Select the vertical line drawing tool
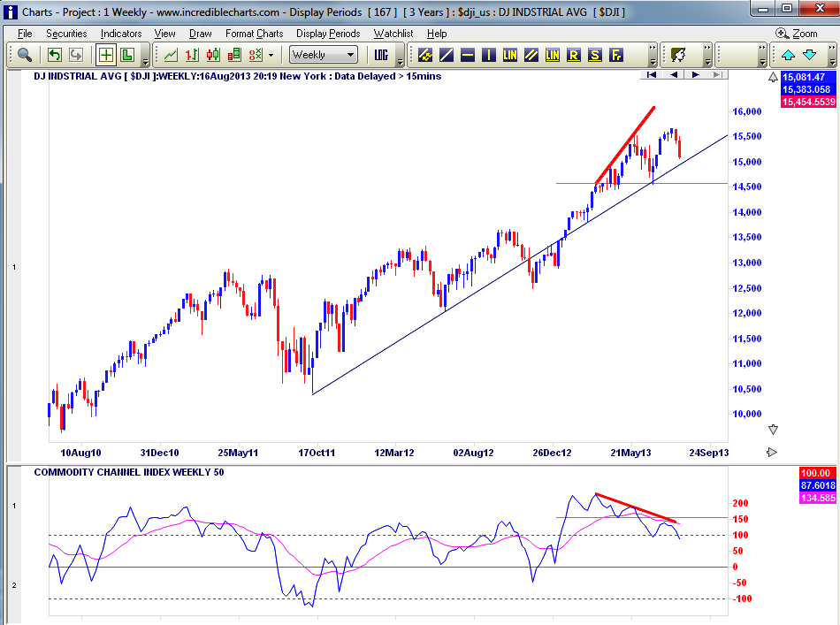 click(x=489, y=55)
